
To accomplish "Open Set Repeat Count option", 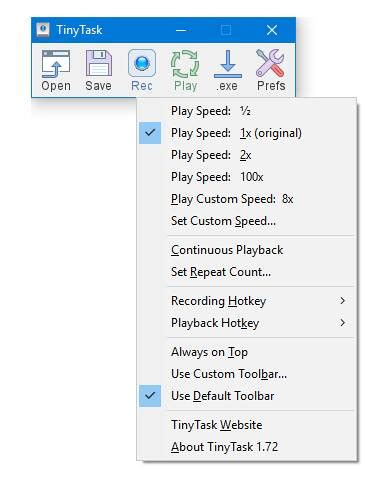I will [247, 272].
